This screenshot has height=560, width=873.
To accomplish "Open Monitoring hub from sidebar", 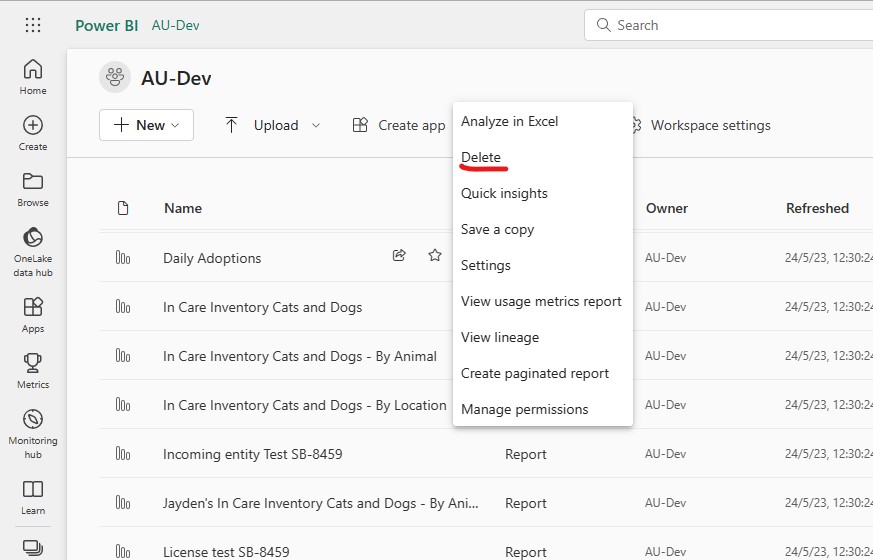I will click(x=33, y=431).
